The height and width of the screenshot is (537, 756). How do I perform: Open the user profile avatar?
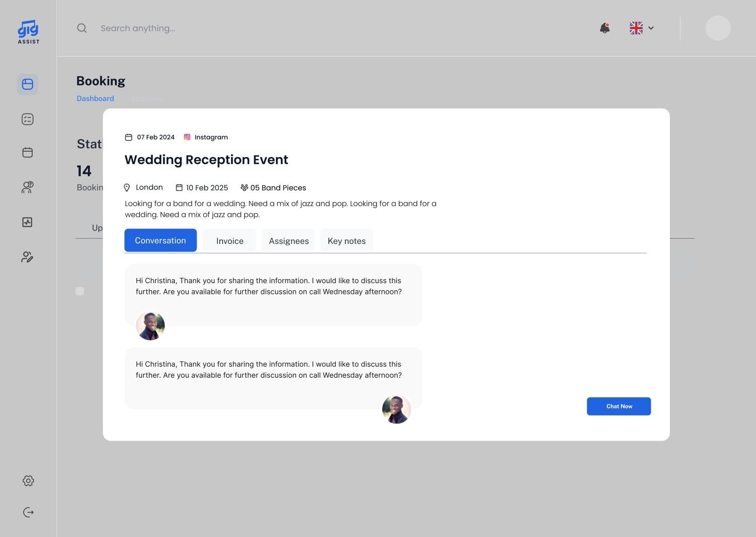click(718, 28)
